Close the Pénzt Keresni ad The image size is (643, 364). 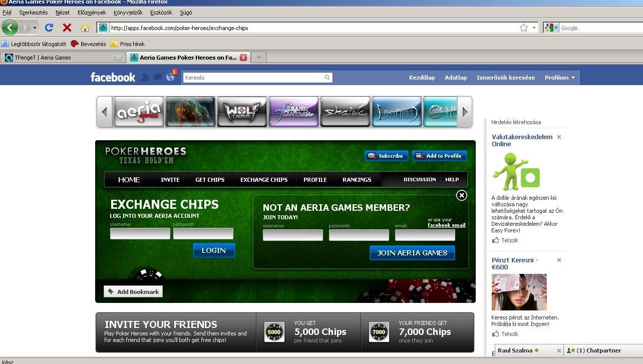click(x=559, y=260)
